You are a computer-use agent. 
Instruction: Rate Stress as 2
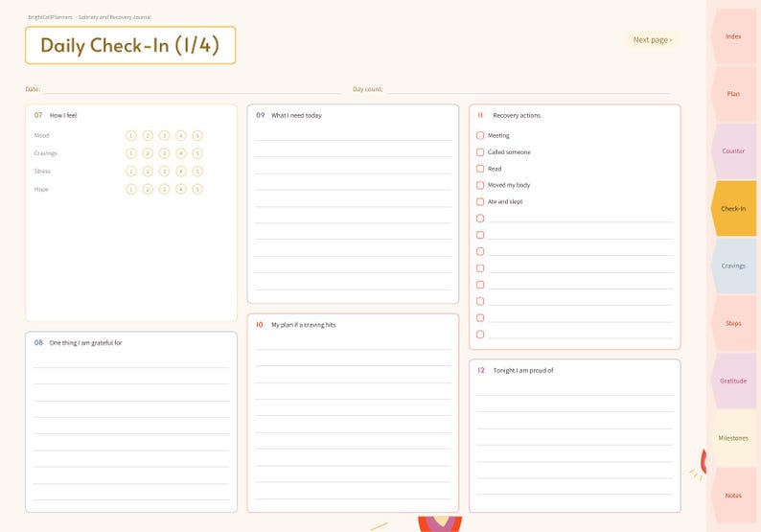[x=148, y=172]
